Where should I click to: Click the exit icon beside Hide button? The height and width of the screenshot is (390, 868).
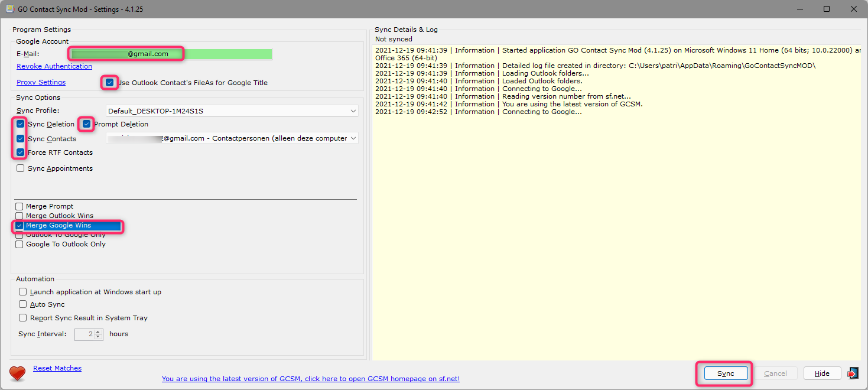pyautogui.click(x=852, y=373)
